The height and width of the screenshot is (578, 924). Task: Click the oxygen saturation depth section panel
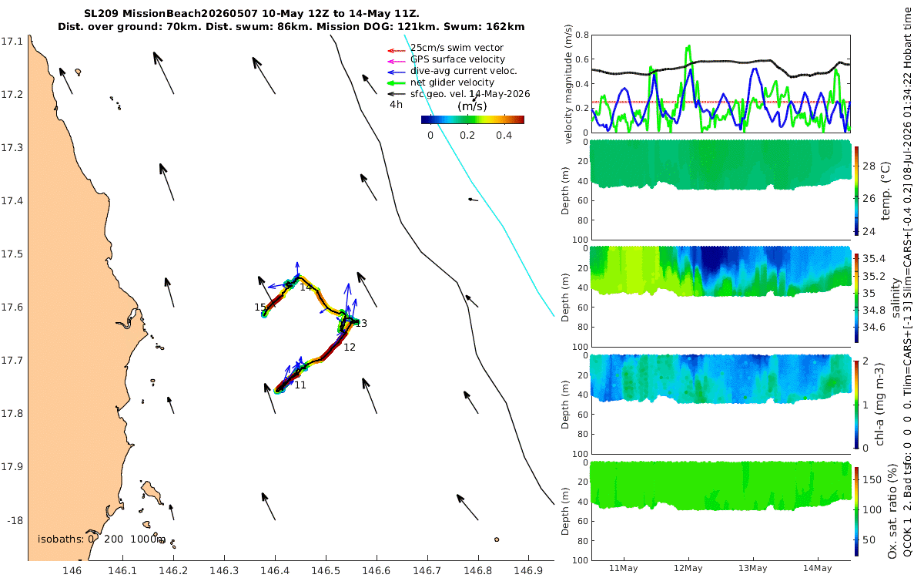[x=721, y=509]
